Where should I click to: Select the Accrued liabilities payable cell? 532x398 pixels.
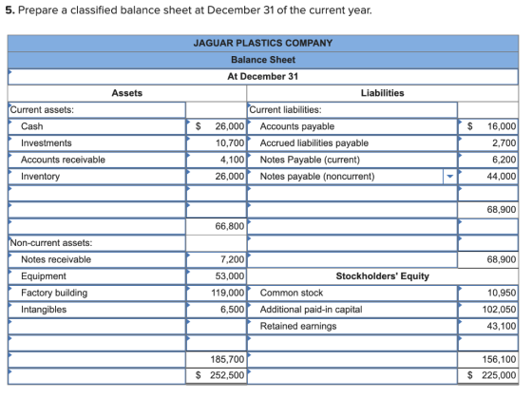pos(352,143)
